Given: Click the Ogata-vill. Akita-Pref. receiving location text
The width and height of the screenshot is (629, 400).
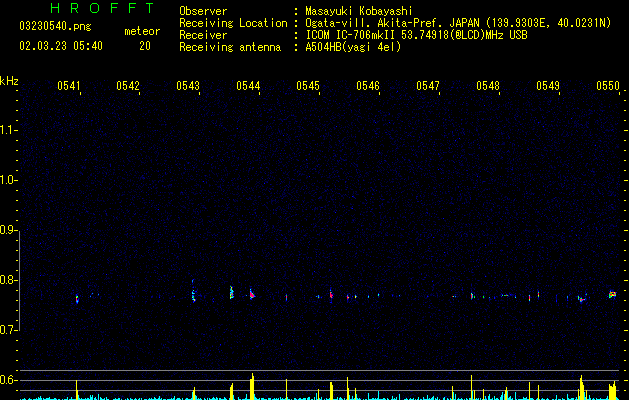Looking at the screenshot, I should tap(458, 23).
